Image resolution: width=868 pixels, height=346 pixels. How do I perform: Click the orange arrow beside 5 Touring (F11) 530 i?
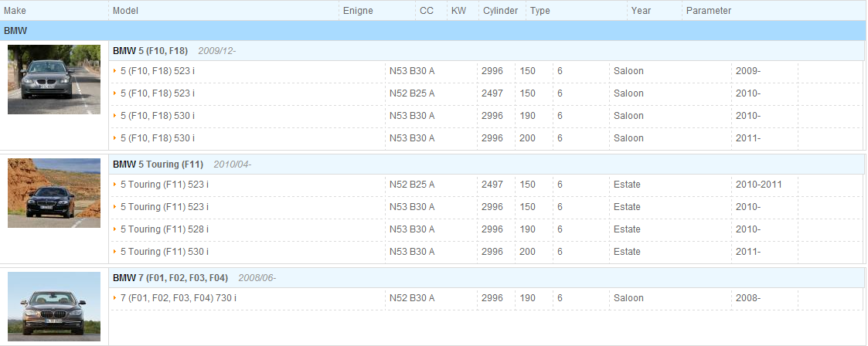[114, 252]
